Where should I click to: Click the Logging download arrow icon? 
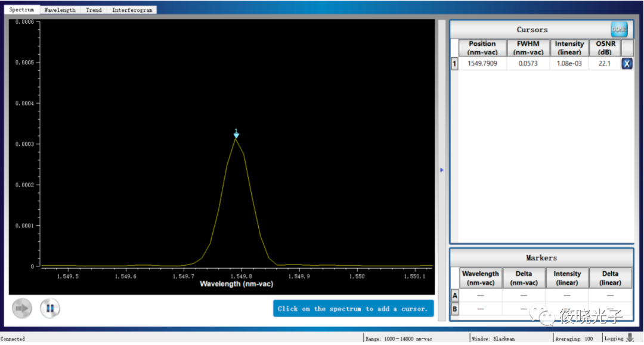tap(630, 338)
